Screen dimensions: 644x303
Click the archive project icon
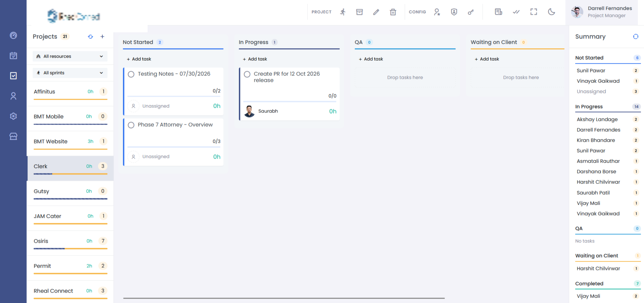click(360, 12)
